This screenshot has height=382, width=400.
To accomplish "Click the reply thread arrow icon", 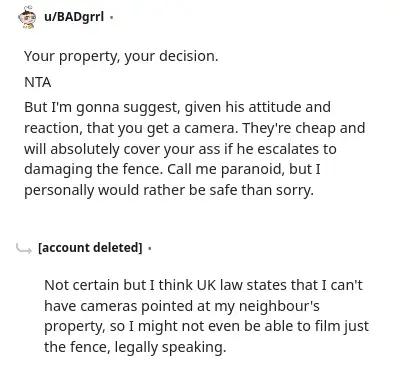I will pos(24,248).
